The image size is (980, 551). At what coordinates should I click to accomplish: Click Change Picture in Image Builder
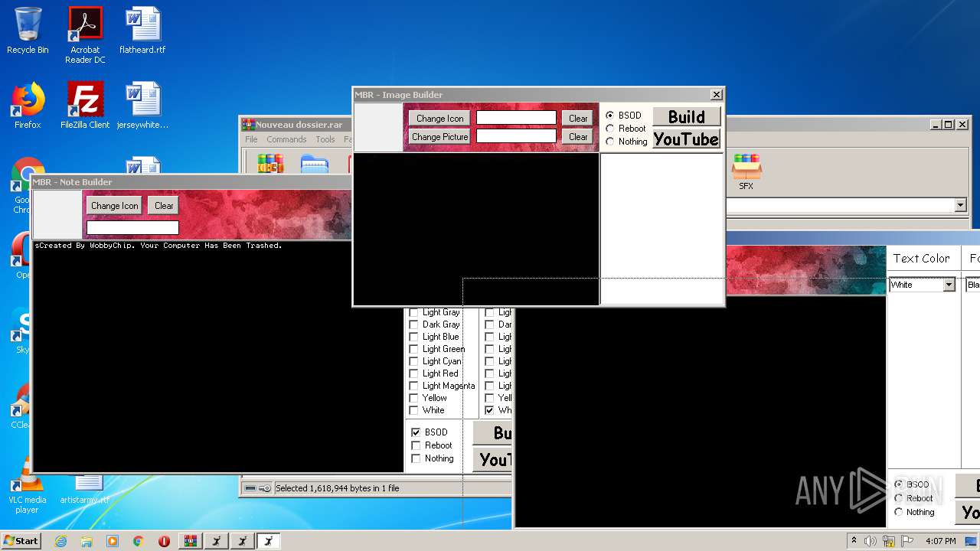click(x=439, y=137)
